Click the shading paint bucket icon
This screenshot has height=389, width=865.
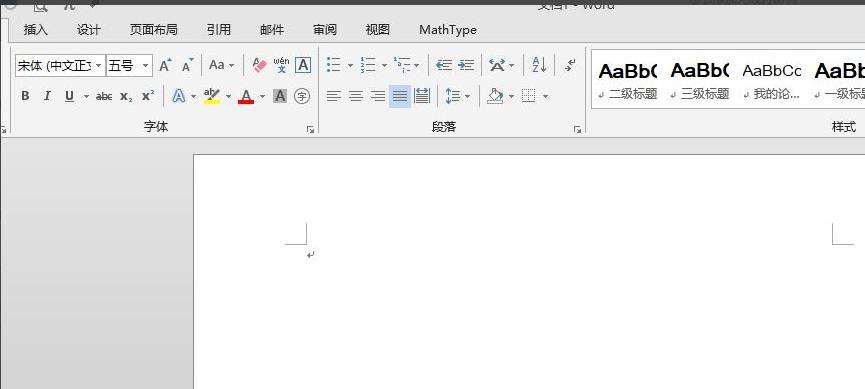tap(495, 97)
